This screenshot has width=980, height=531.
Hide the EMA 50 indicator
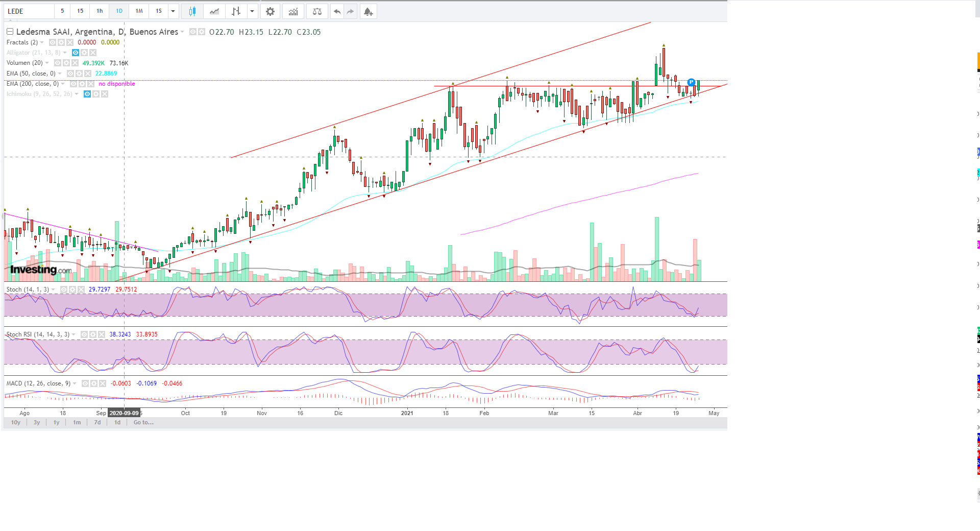70,74
